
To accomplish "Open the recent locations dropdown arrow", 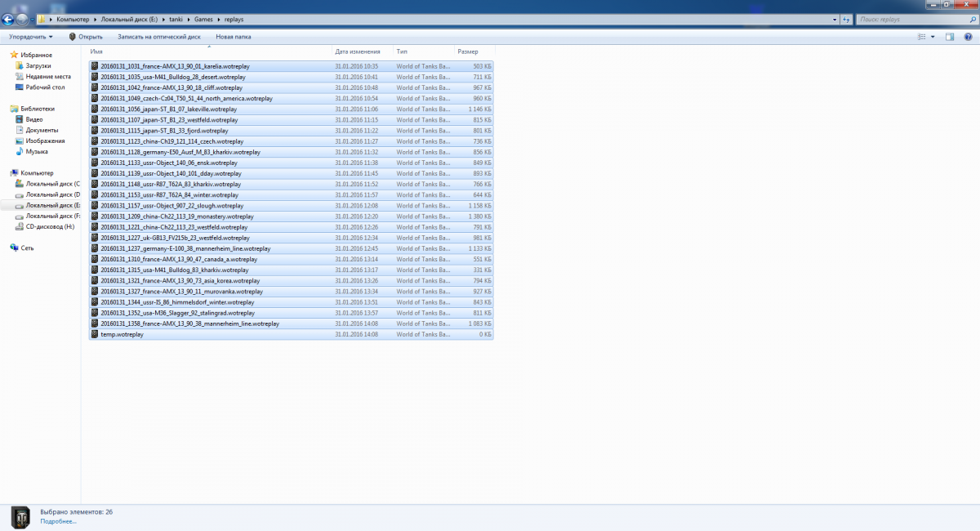I will pyautogui.click(x=31, y=20).
